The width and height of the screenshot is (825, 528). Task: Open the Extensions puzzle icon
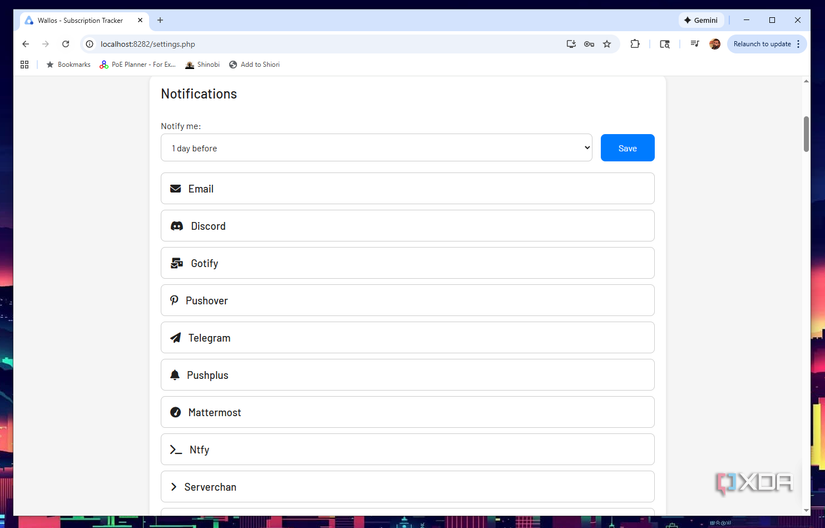pos(635,44)
